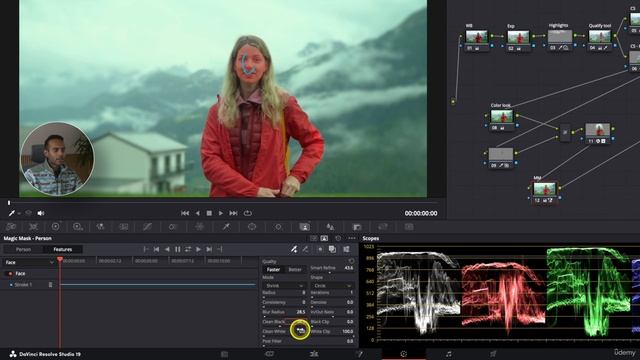
Task: Go to the Media page
Action: click(x=224, y=354)
